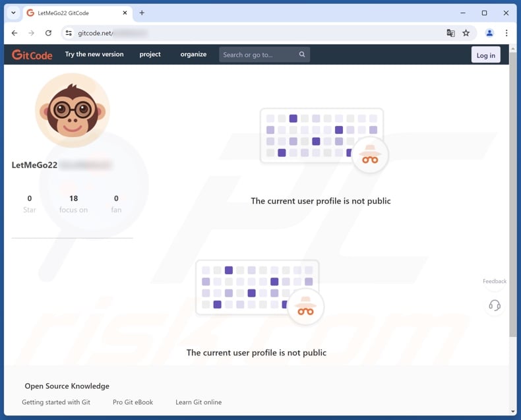Click the LetMeGo22 username text
Screen dimensions: 521x420
click(x=34, y=165)
